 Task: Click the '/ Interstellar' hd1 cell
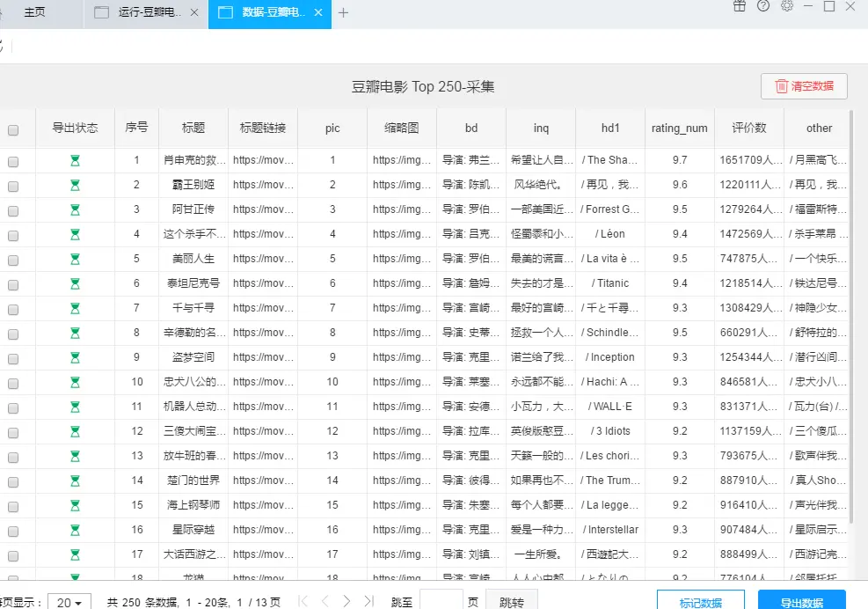610,530
